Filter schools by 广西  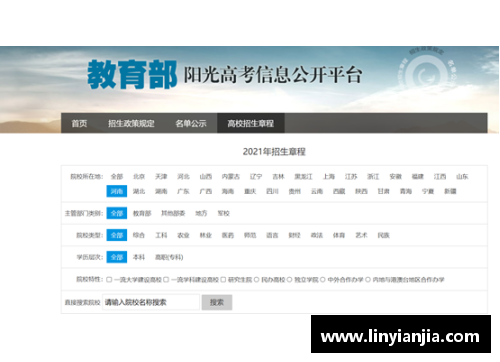click(x=206, y=191)
